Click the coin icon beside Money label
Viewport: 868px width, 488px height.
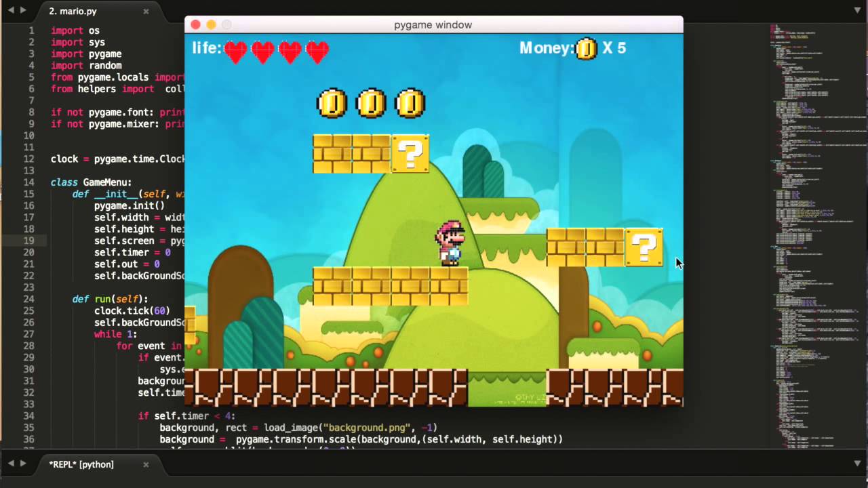pyautogui.click(x=586, y=49)
